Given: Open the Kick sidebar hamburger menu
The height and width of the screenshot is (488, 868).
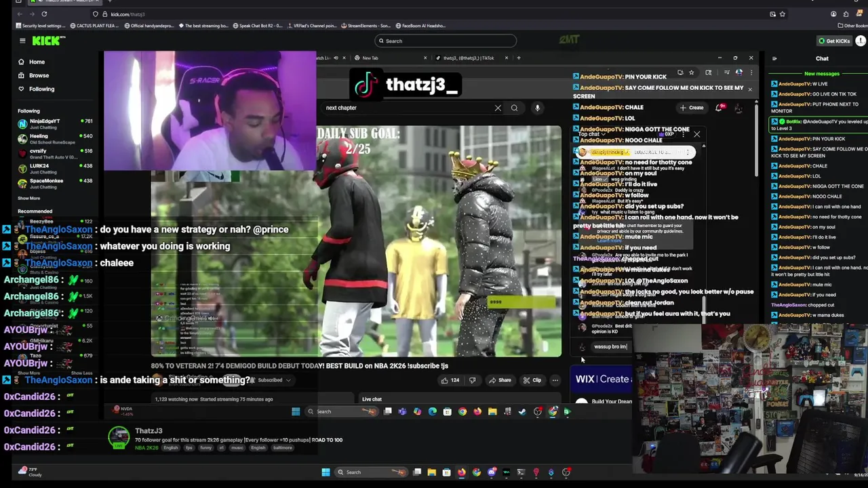Looking at the screenshot, I should tap(22, 41).
